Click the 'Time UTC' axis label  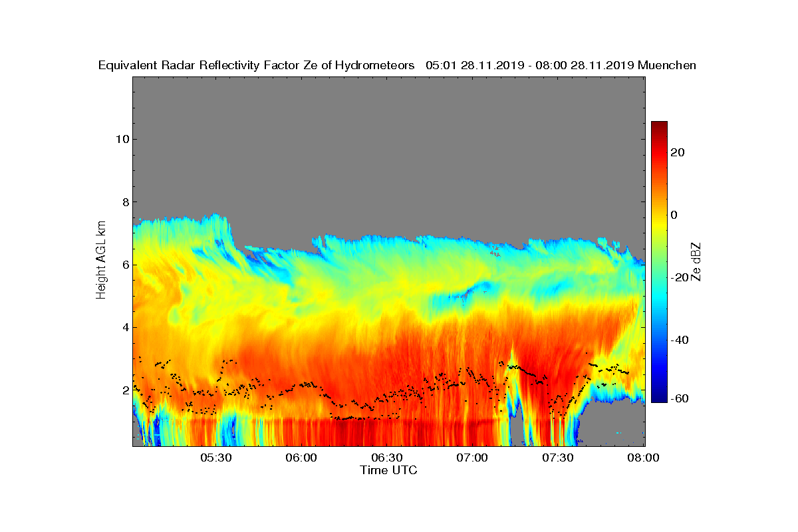(389, 470)
